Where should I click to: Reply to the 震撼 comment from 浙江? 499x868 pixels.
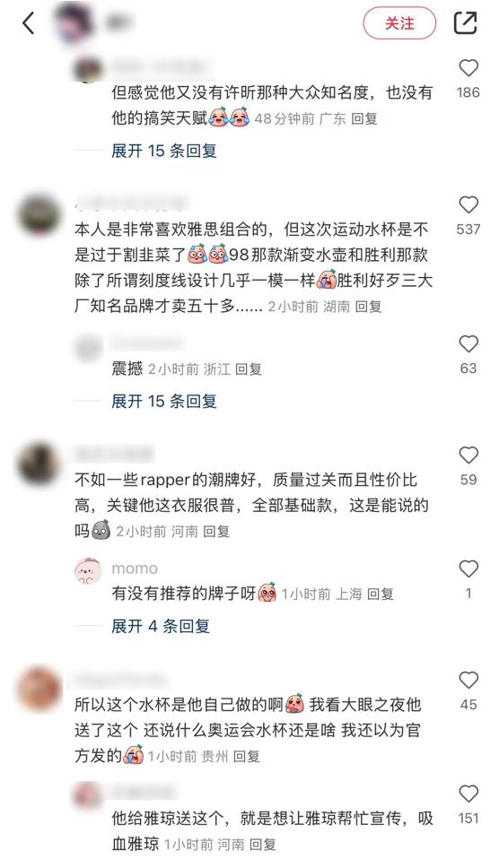[248, 369]
